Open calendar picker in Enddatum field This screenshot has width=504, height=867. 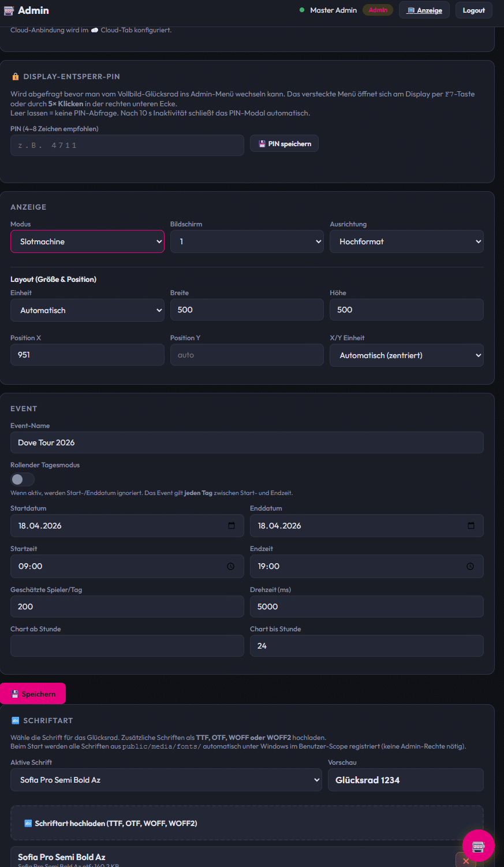(x=471, y=526)
